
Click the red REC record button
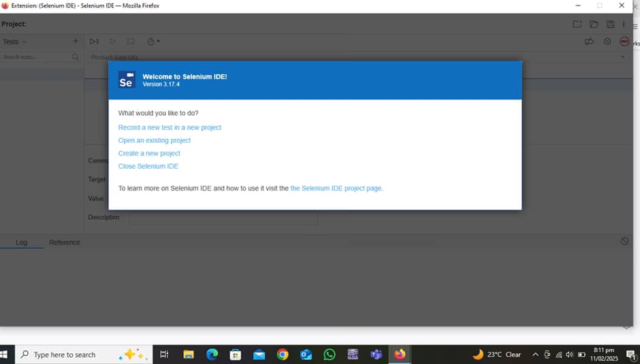[x=624, y=42]
